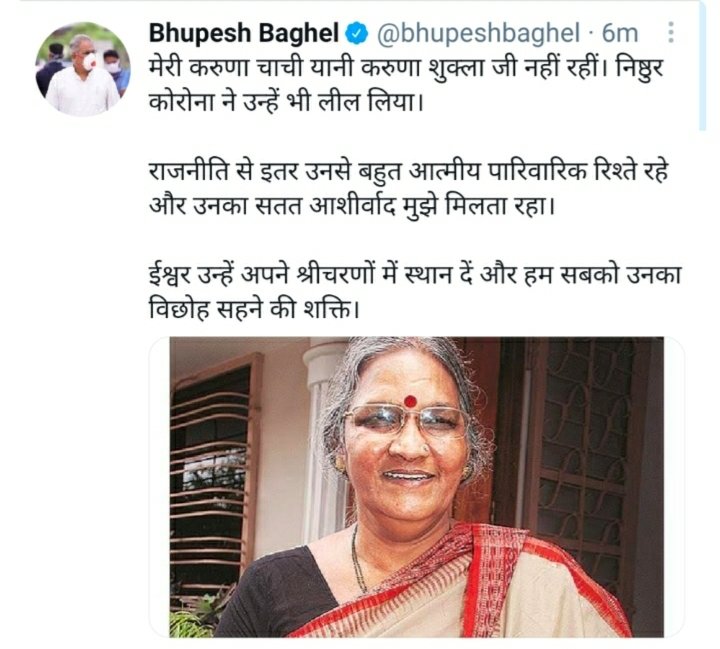Click the red bindi on the woman's forehead
Screen dimensions: 720x649
(410, 401)
